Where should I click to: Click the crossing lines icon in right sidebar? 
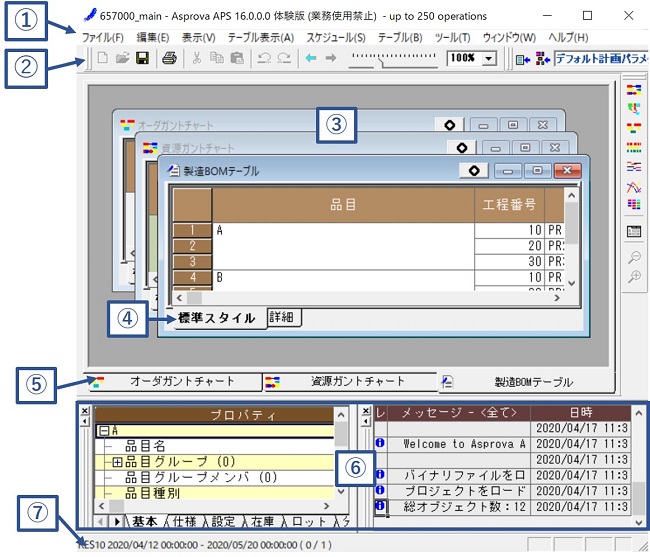(634, 167)
